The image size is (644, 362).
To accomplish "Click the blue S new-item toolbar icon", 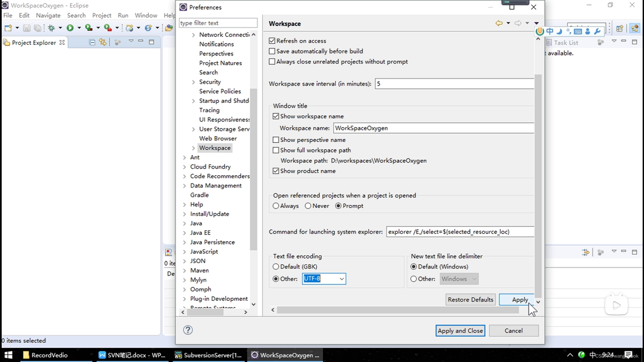I will point(148,28).
